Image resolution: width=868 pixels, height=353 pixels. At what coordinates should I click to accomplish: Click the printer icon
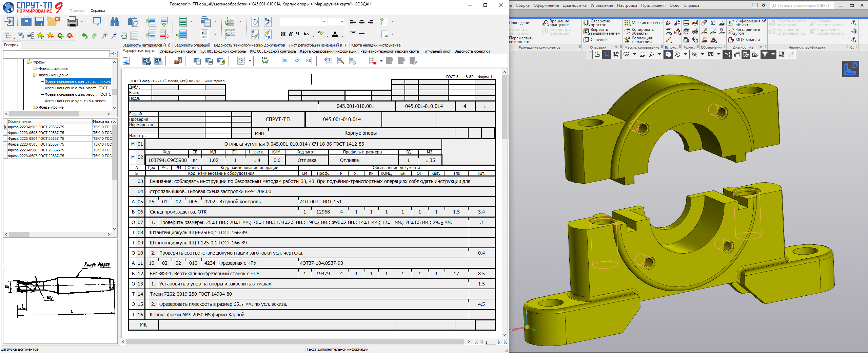[x=72, y=22]
